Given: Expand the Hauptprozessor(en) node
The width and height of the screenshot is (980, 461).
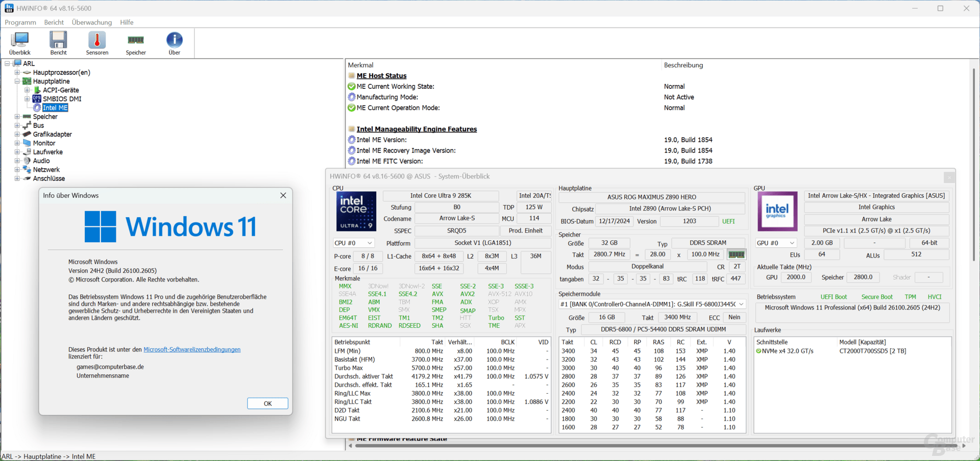Looking at the screenshot, I should point(17,72).
